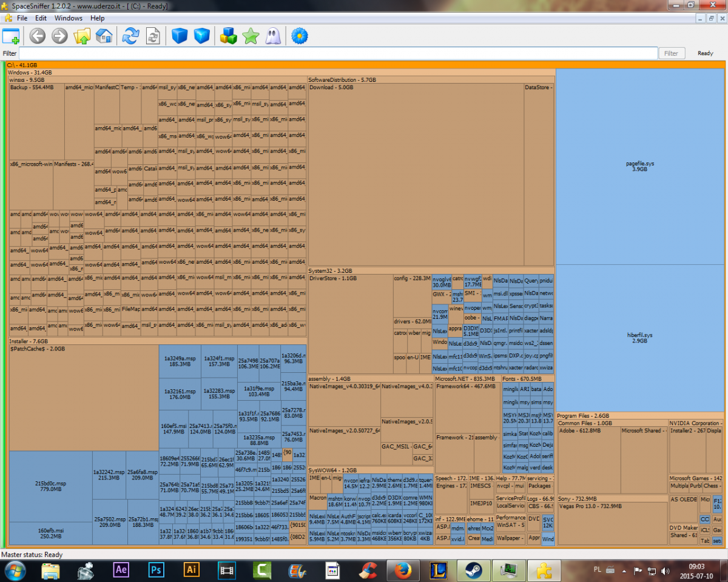Select the 25a6fa8.msp 209.0MB file
728x582 pixels.
click(x=143, y=475)
